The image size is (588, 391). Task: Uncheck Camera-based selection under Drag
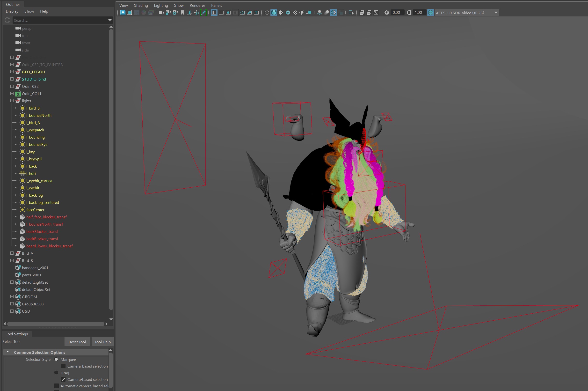pyautogui.click(x=63, y=379)
